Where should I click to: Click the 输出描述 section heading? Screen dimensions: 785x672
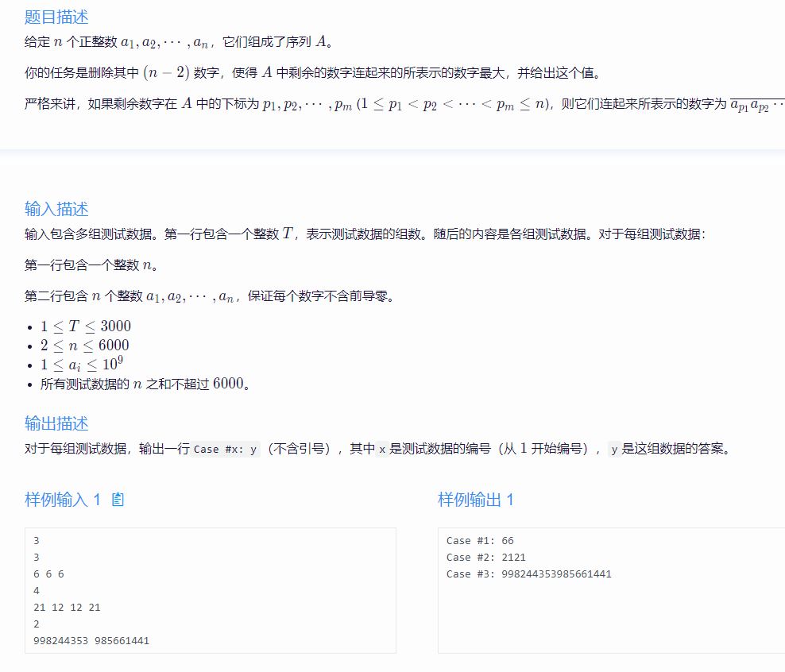click(55, 423)
